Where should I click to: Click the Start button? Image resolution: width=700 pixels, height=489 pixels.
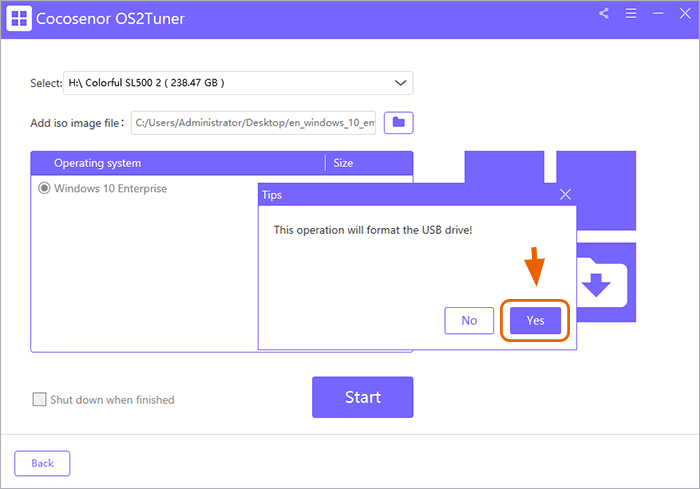362,397
